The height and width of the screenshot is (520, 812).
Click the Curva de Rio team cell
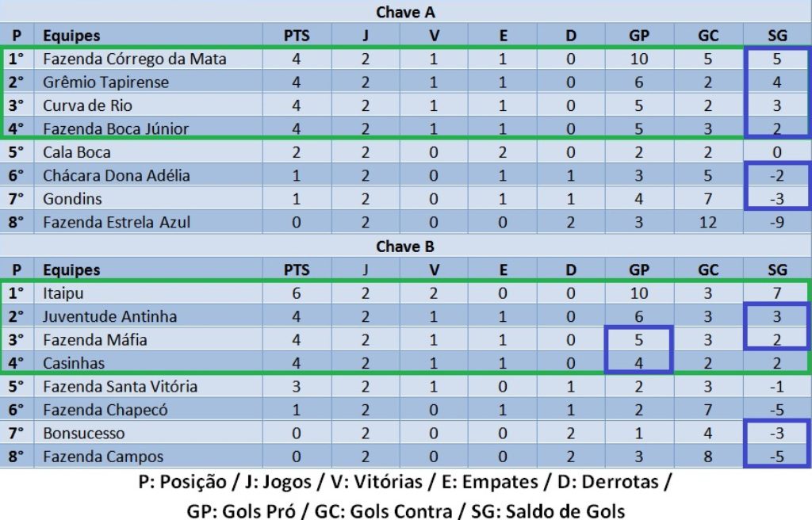pyautogui.click(x=87, y=105)
